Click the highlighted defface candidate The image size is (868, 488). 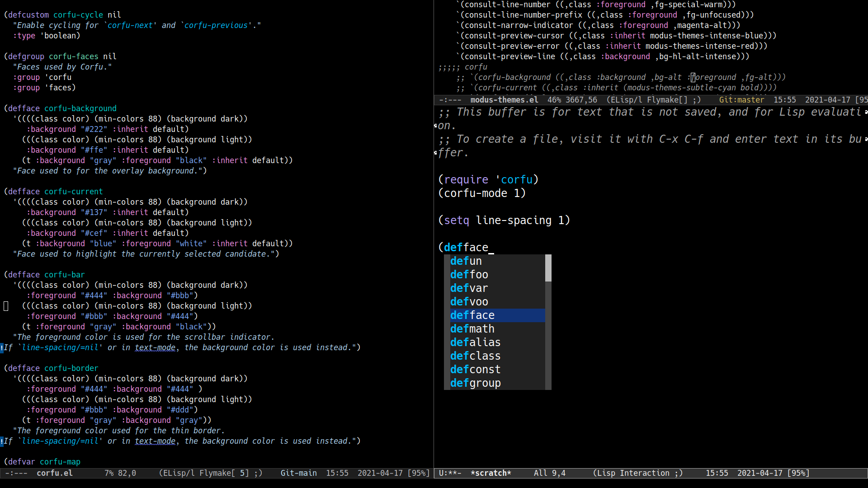472,315
